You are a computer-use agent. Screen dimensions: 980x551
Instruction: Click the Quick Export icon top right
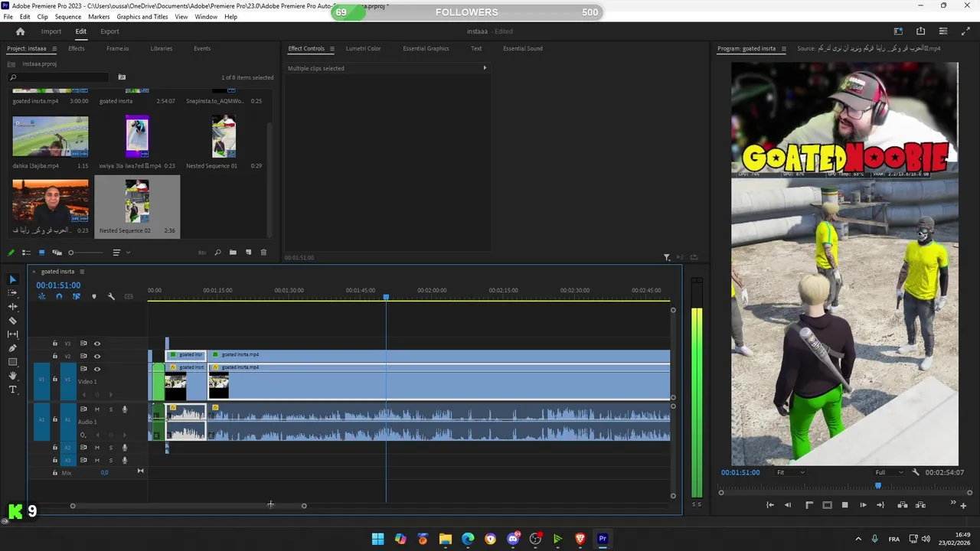920,31
